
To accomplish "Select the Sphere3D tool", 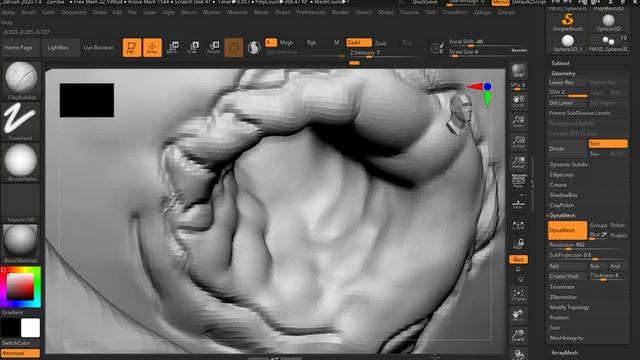I will tap(608, 22).
